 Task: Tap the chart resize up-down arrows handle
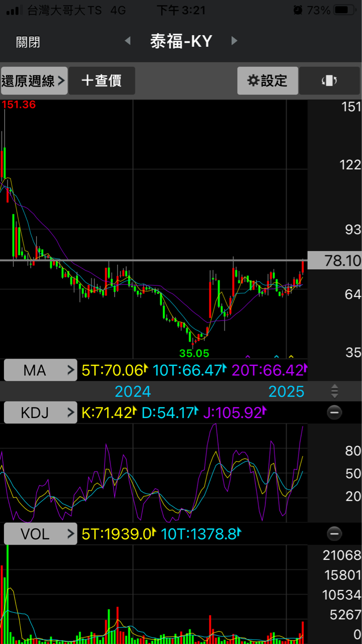coord(334,391)
